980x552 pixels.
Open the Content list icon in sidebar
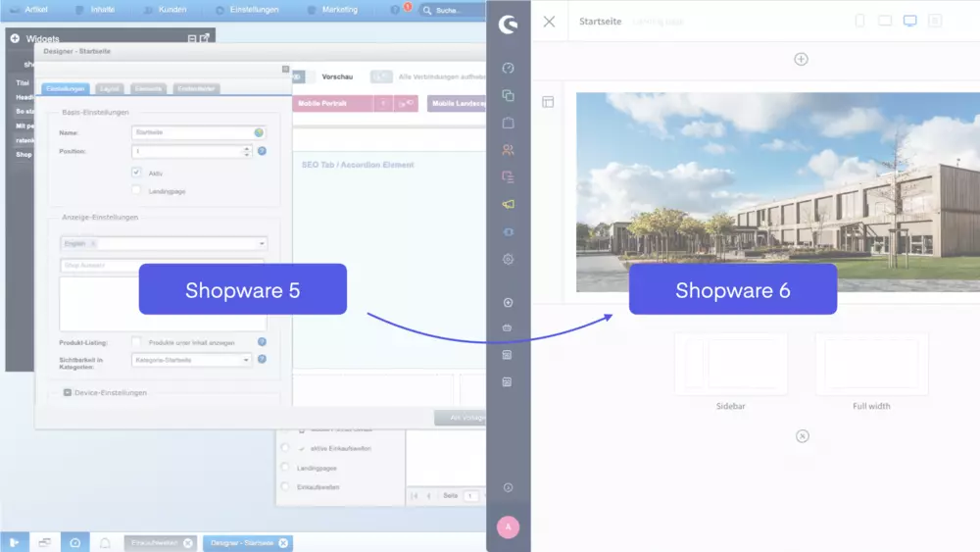(508, 176)
